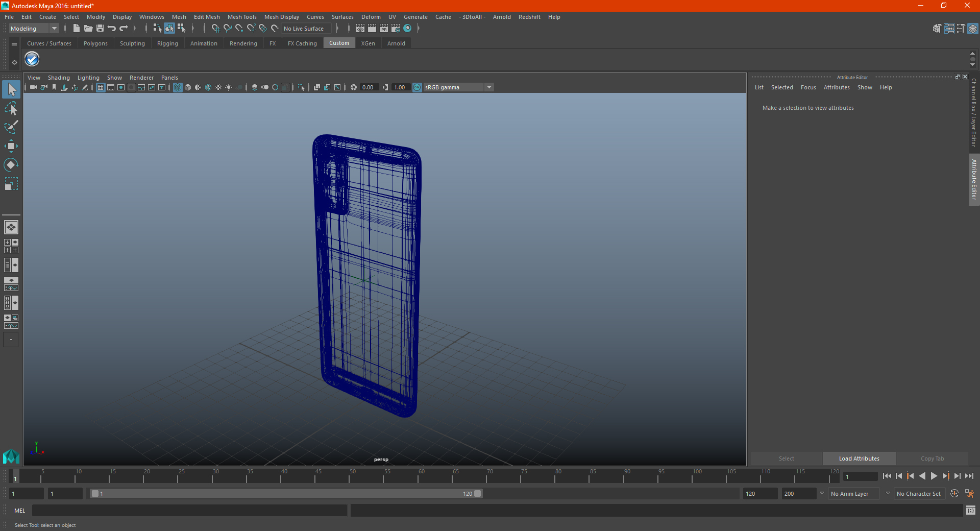The image size is (980, 531).
Task: Open the sRGB gamma view transform dropdown
Action: click(489, 87)
